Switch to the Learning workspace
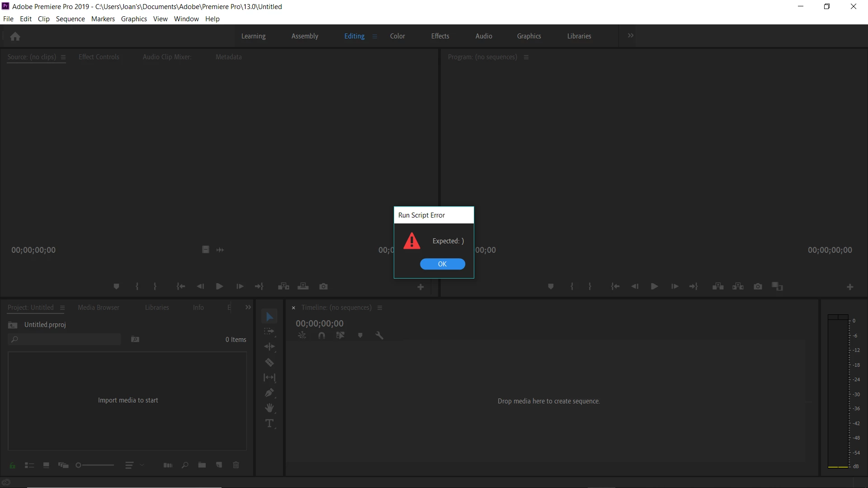868x488 pixels. [x=253, y=36]
